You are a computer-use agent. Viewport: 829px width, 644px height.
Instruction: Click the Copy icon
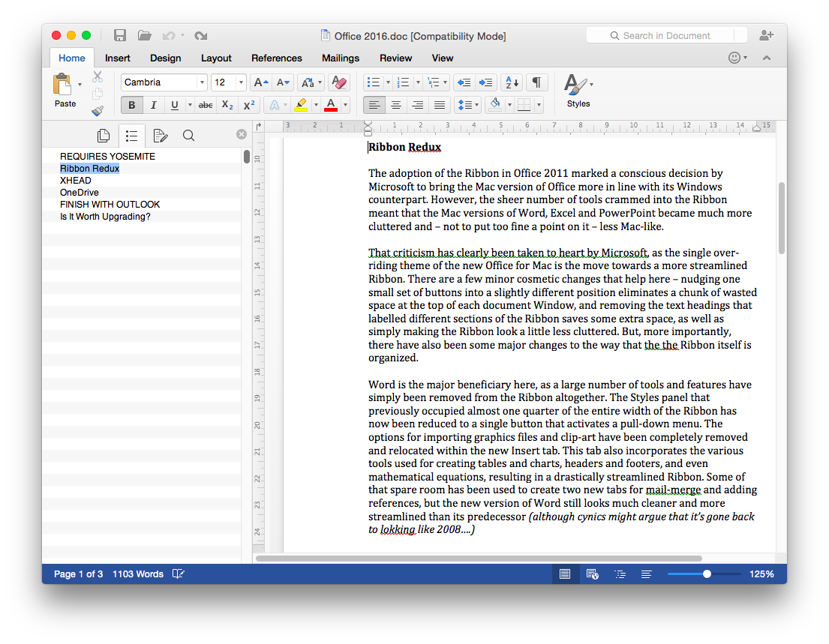point(98,94)
